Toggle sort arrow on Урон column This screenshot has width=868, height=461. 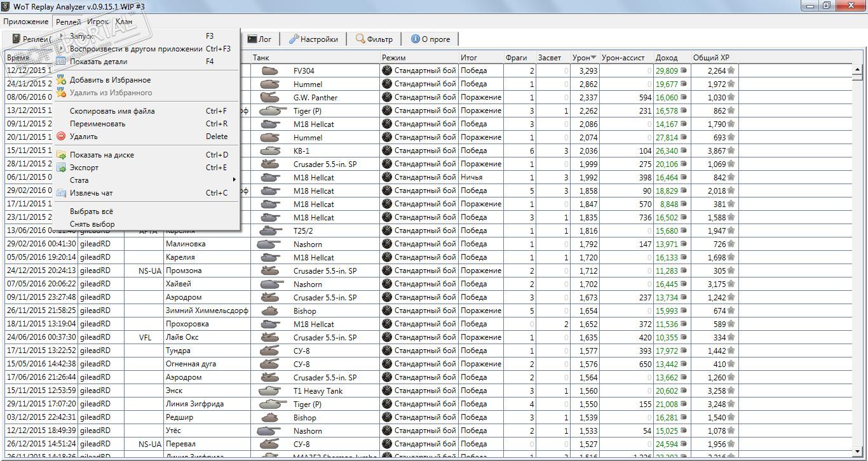(x=593, y=58)
